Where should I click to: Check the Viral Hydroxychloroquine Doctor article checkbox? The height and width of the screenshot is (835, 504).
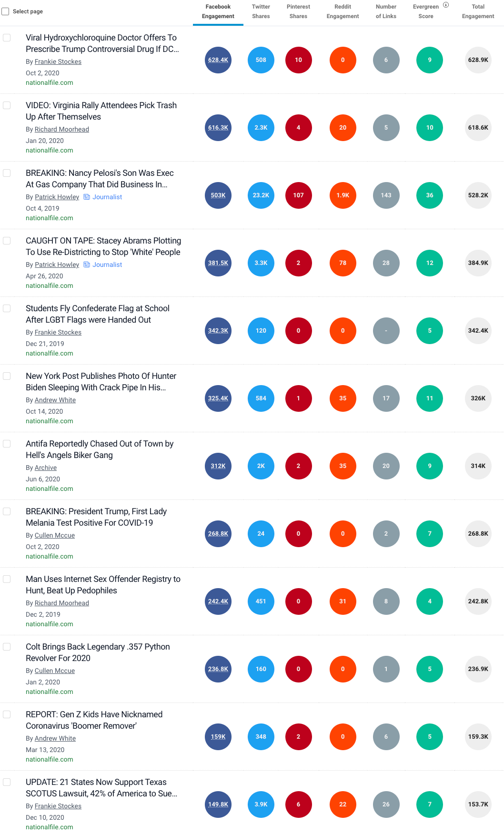coord(7,38)
